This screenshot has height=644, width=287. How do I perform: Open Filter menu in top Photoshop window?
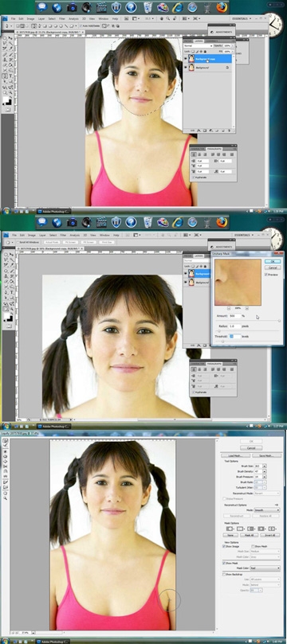coord(62,19)
